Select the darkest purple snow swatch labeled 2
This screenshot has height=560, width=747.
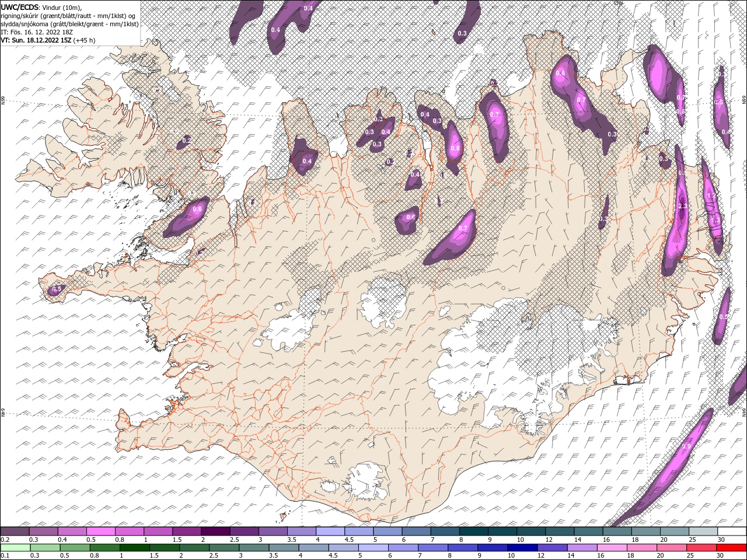(215, 531)
